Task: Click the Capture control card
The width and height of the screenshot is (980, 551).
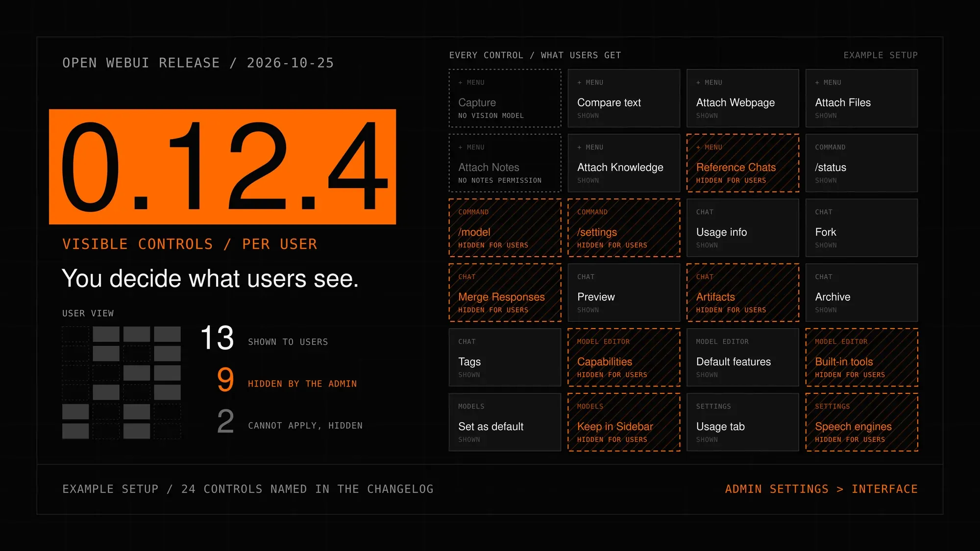Action: [x=505, y=98]
